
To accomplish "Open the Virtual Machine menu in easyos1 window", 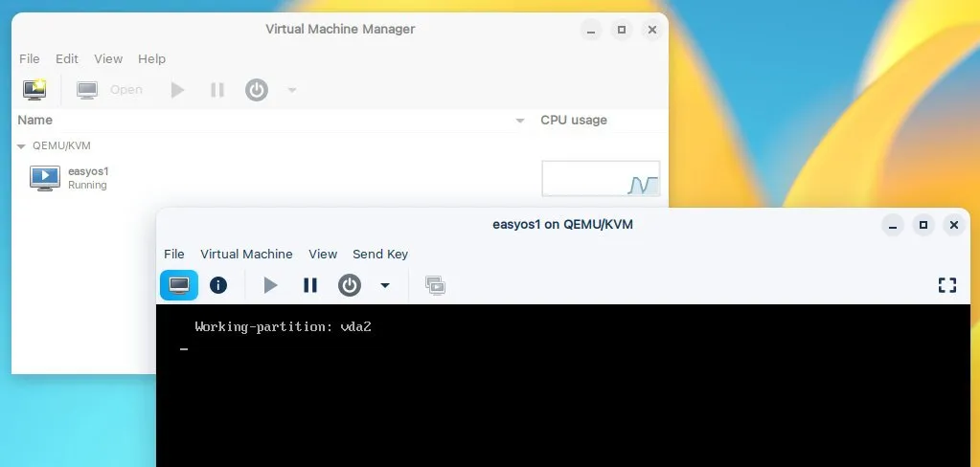I will point(246,255).
